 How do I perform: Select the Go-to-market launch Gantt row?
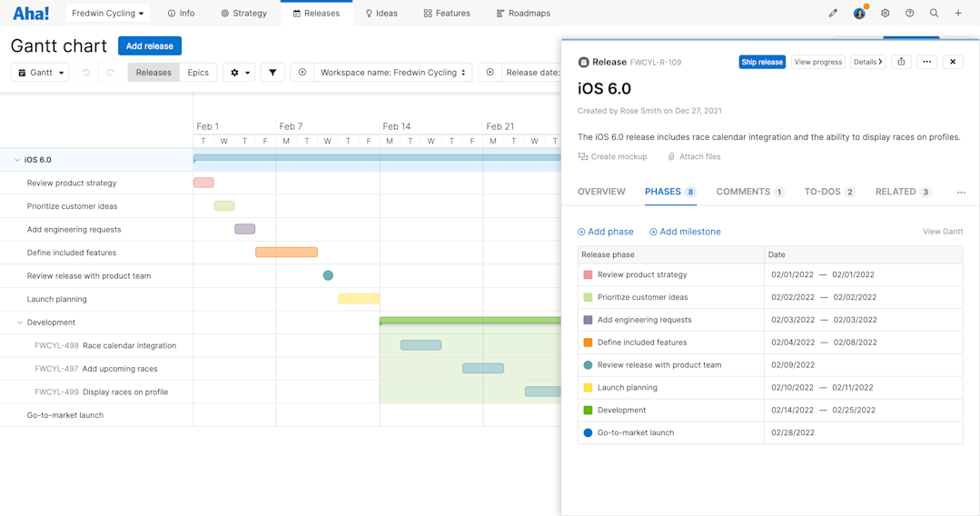(x=96, y=415)
